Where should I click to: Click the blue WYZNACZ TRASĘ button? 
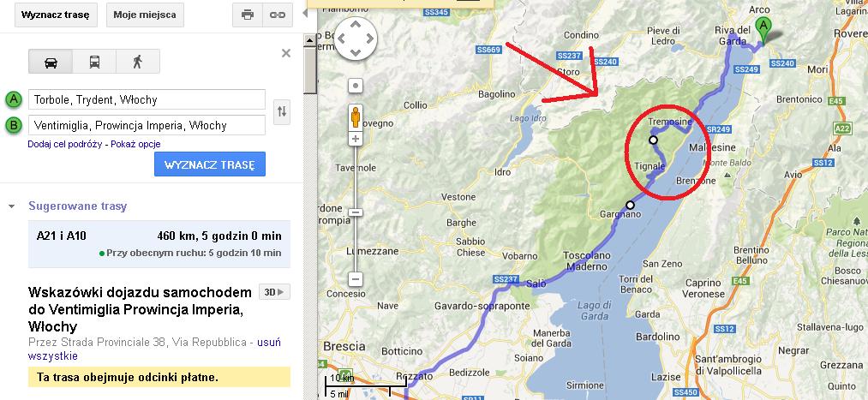click(x=210, y=164)
